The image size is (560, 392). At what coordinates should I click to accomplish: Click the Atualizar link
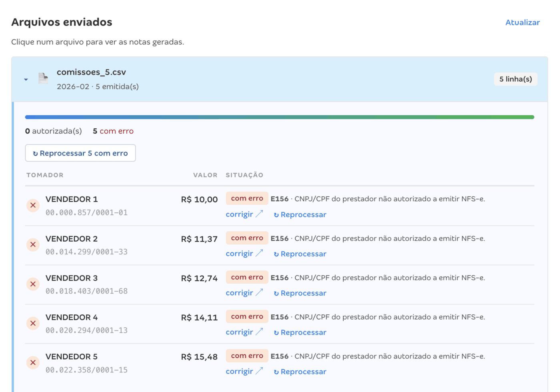point(522,22)
